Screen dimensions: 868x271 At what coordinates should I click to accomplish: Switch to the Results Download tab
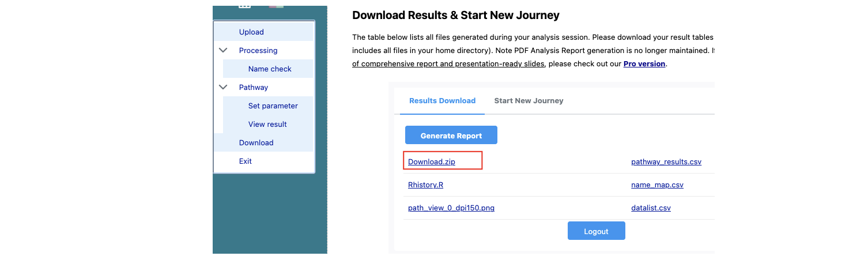442,100
